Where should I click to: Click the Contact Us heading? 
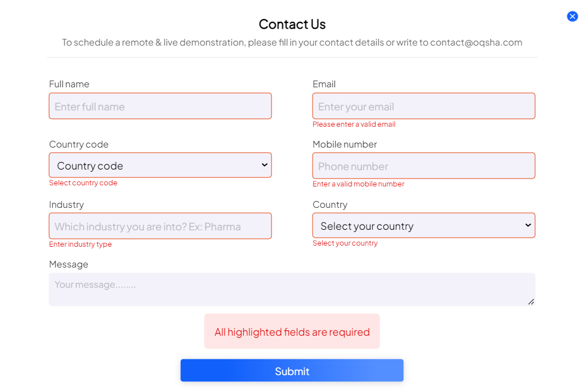(x=292, y=24)
